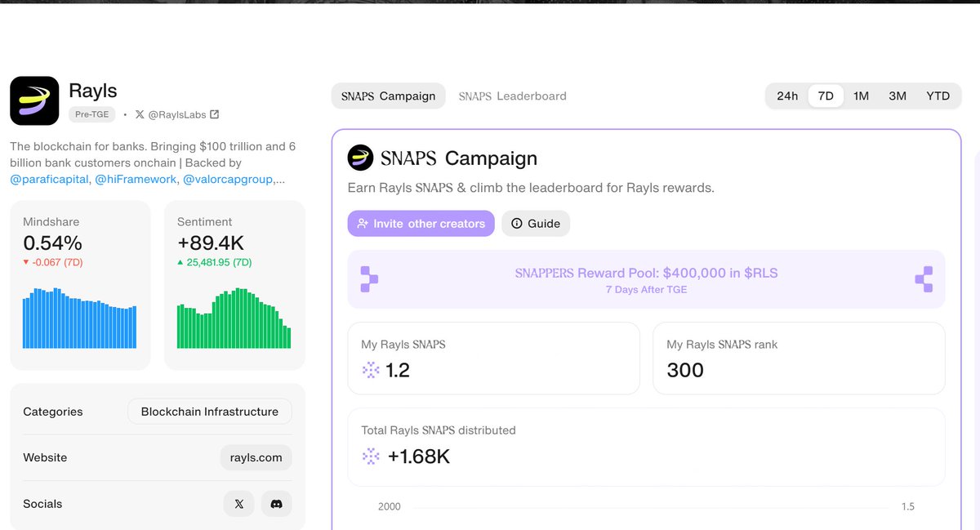Image resolution: width=980 pixels, height=530 pixels.
Task: Open the @paraficapital mention link
Action: (49, 179)
